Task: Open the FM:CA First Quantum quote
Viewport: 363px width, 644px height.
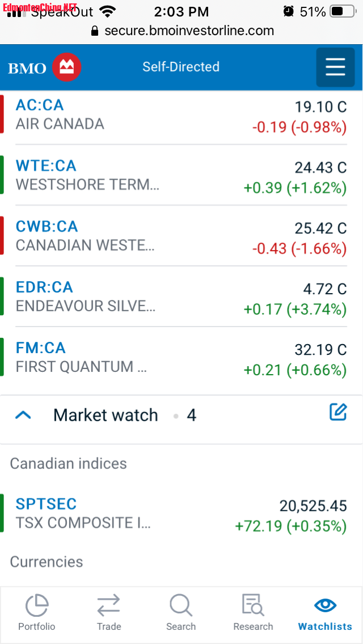Action: [41, 348]
